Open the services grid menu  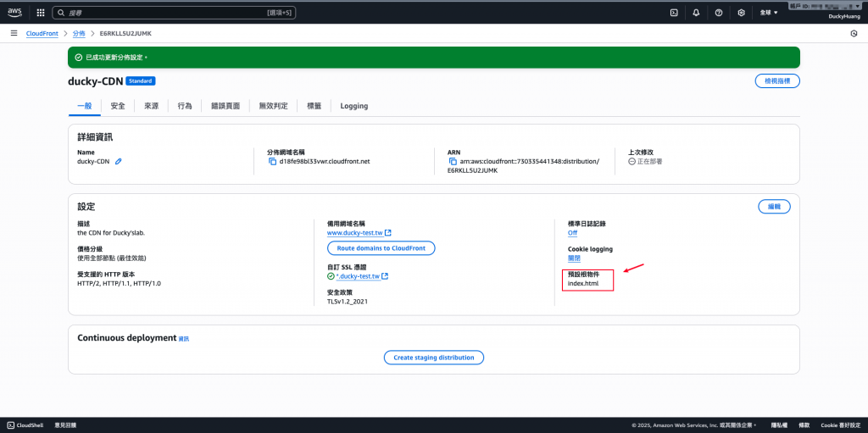(x=41, y=12)
